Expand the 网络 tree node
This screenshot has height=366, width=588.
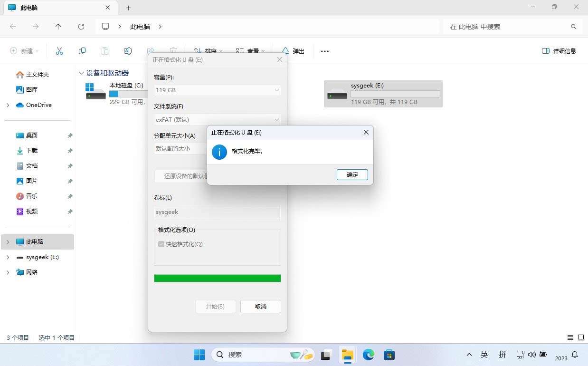pyautogui.click(x=8, y=272)
